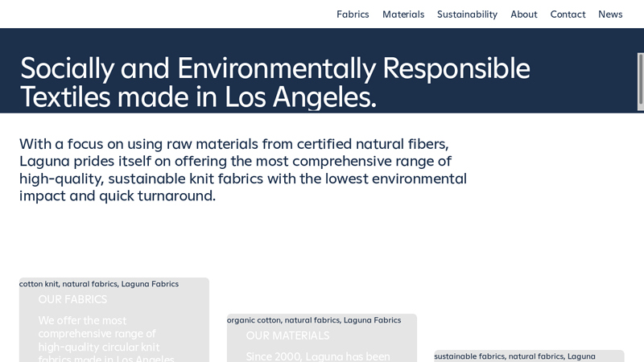Screen dimensions: 644x362
Task: Click the OUR FABRICS card heading
Action: (x=72, y=299)
